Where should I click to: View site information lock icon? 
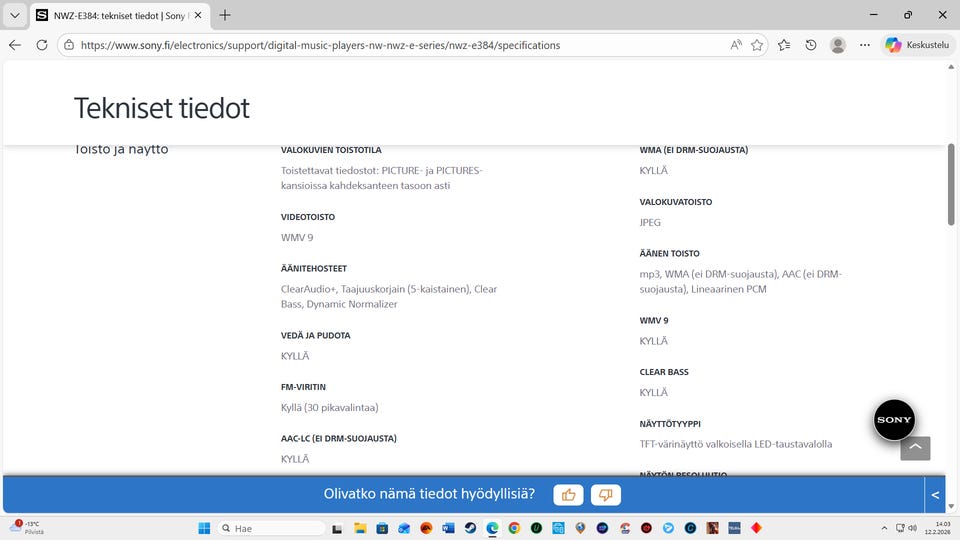(69, 45)
